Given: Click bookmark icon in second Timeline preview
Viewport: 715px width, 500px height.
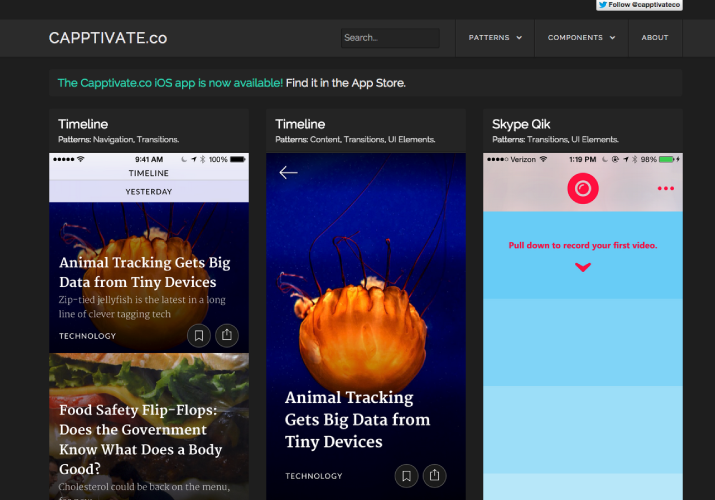Looking at the screenshot, I should pos(406,476).
